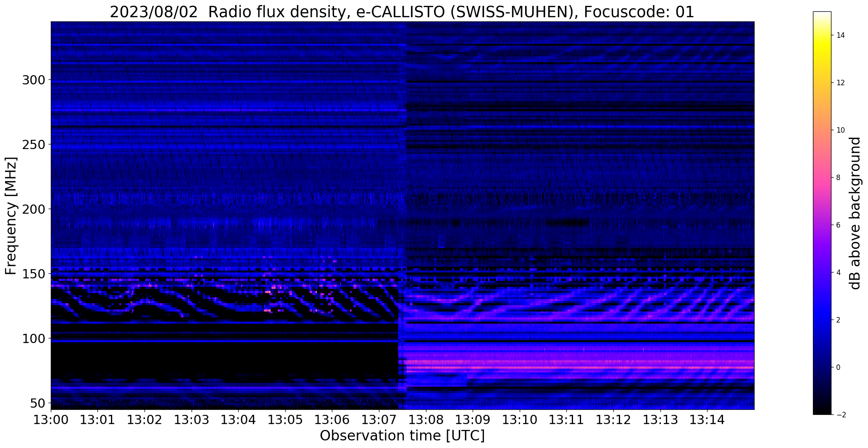Image resolution: width=868 pixels, height=448 pixels.
Task: Click the white top end of the colorbar
Action: pos(822,14)
